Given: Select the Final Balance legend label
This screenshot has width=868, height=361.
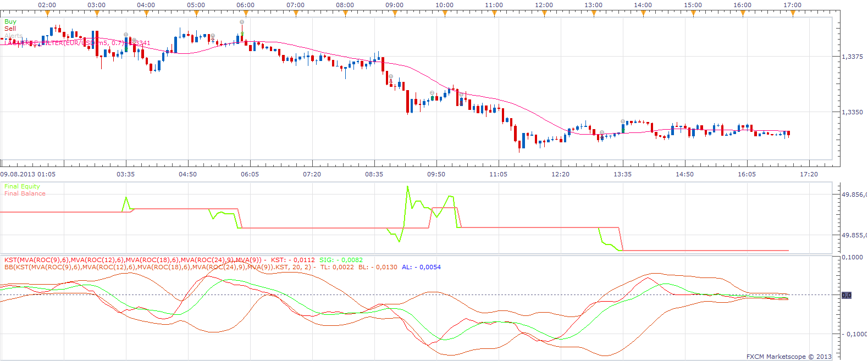Looking at the screenshot, I should click(25, 193).
